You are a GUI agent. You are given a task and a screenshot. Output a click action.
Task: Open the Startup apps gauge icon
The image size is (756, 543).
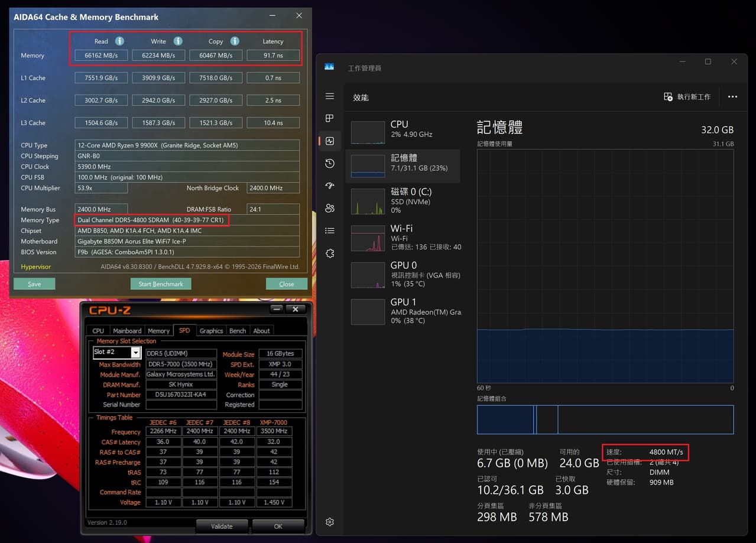(x=330, y=186)
